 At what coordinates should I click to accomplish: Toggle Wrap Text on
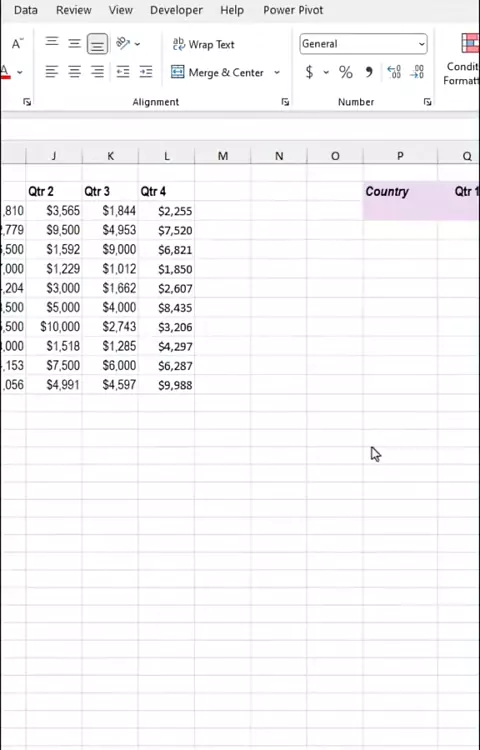tap(203, 44)
